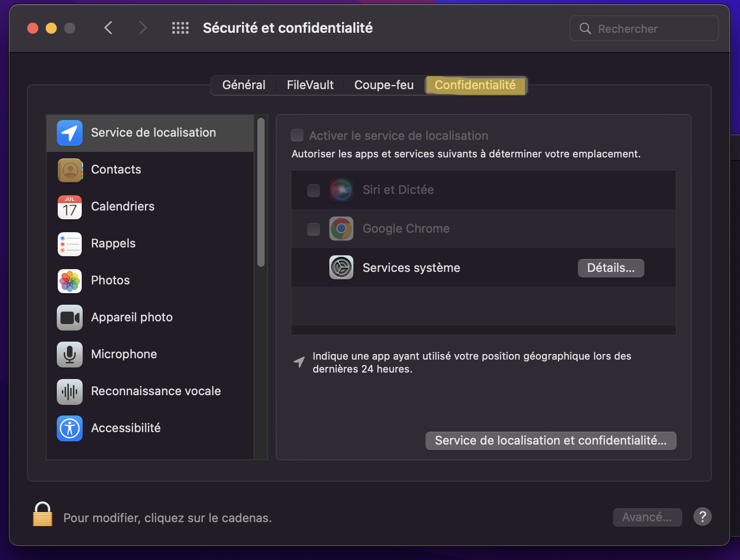Click Service de localisation et confidentialité
Viewport: 740px width, 560px height.
click(550, 440)
